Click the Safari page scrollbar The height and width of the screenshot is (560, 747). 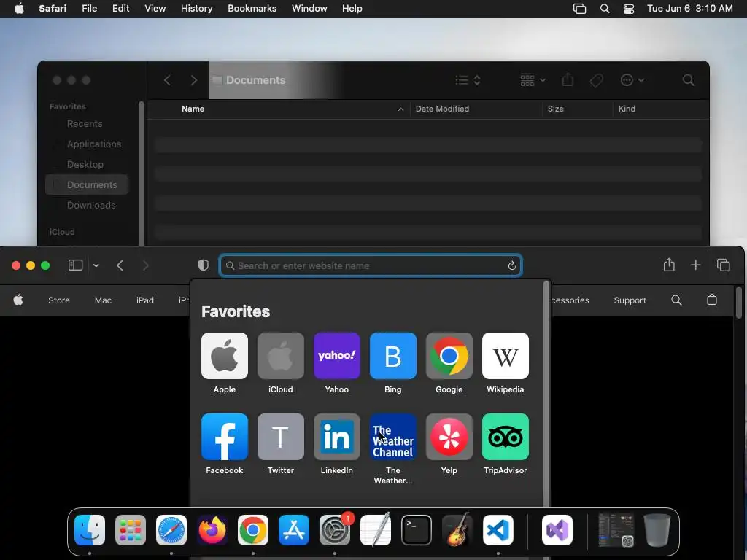point(738,303)
